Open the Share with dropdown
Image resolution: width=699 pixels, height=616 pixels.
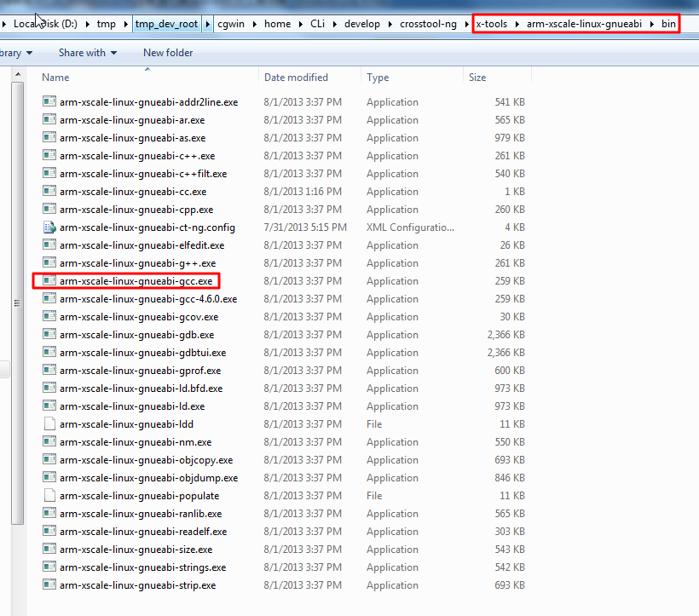point(88,53)
